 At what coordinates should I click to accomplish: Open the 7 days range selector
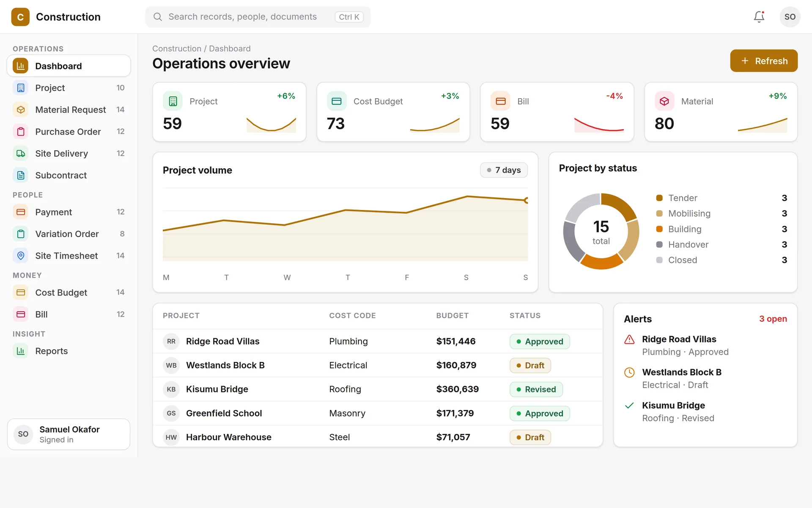point(504,170)
